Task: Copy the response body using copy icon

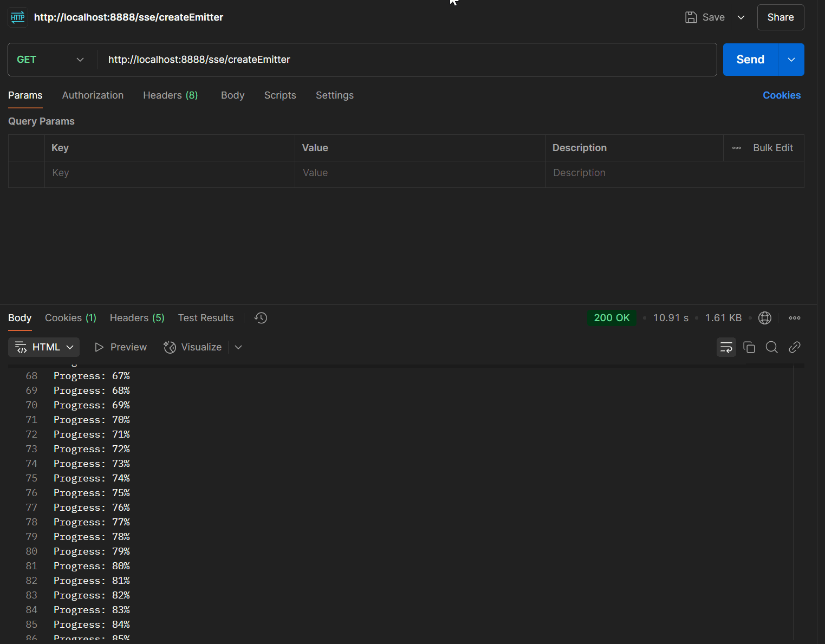Action: tap(749, 347)
